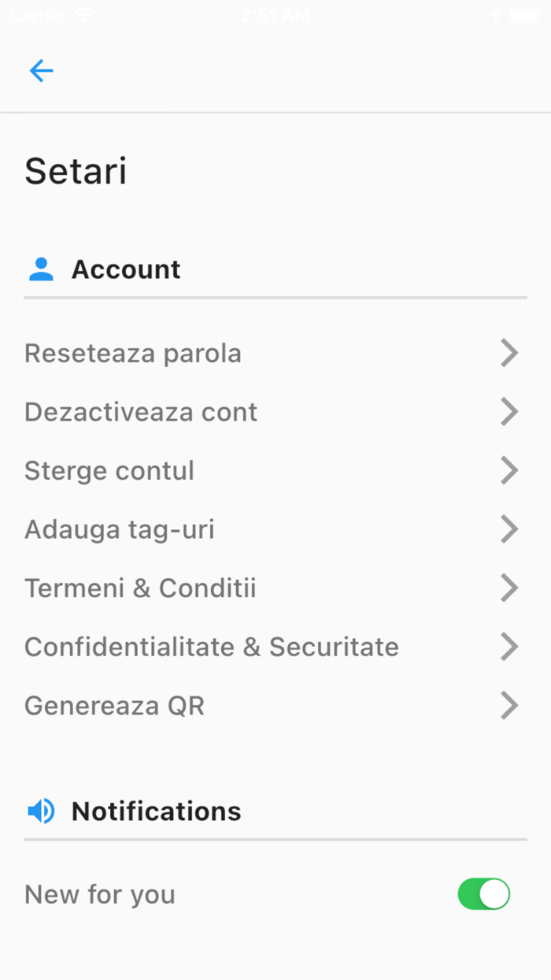The height and width of the screenshot is (980, 551).
Task: Tap the Wi-Fi status bar icon
Action: coord(83,15)
